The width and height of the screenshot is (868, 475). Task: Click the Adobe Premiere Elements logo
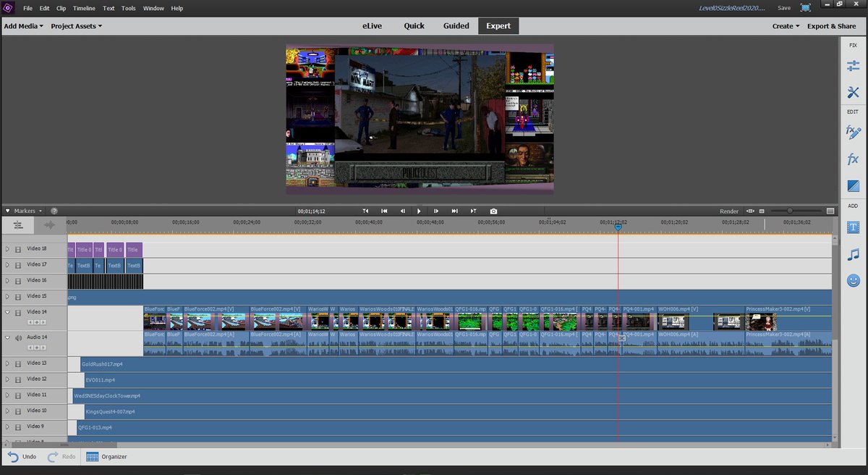(9, 8)
